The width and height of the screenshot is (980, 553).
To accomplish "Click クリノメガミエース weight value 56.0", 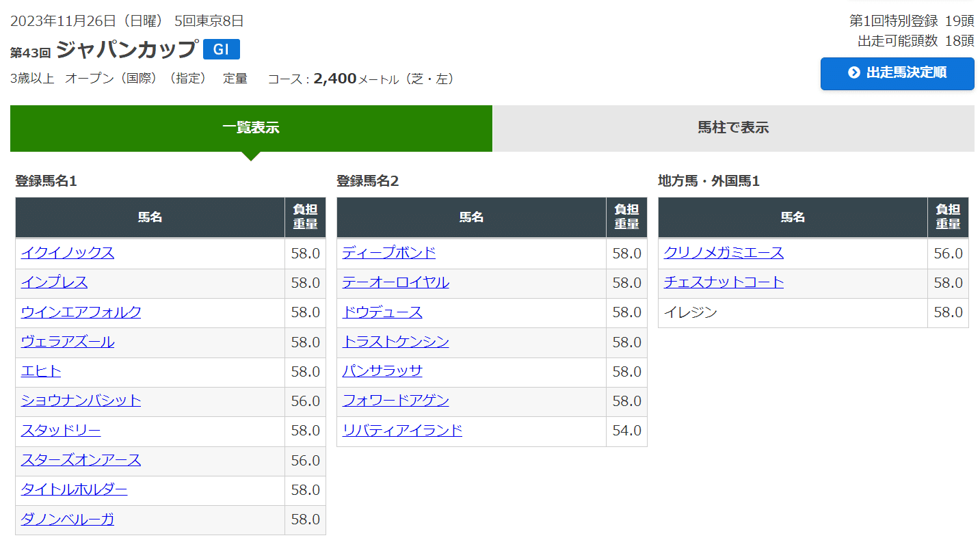I will [x=949, y=253].
